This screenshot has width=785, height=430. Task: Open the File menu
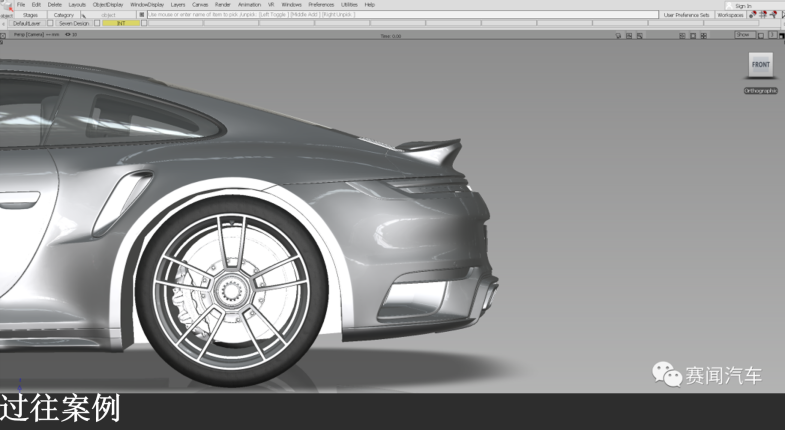(x=21, y=5)
